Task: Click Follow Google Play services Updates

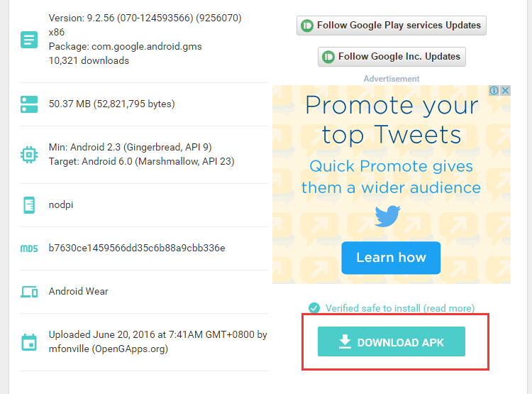Action: click(391, 26)
